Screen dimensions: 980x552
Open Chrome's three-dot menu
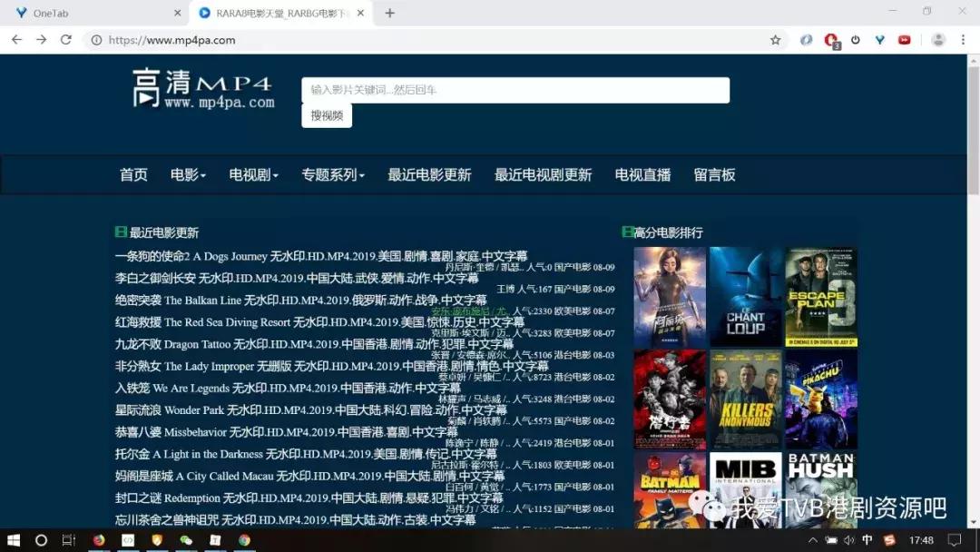click(x=964, y=40)
